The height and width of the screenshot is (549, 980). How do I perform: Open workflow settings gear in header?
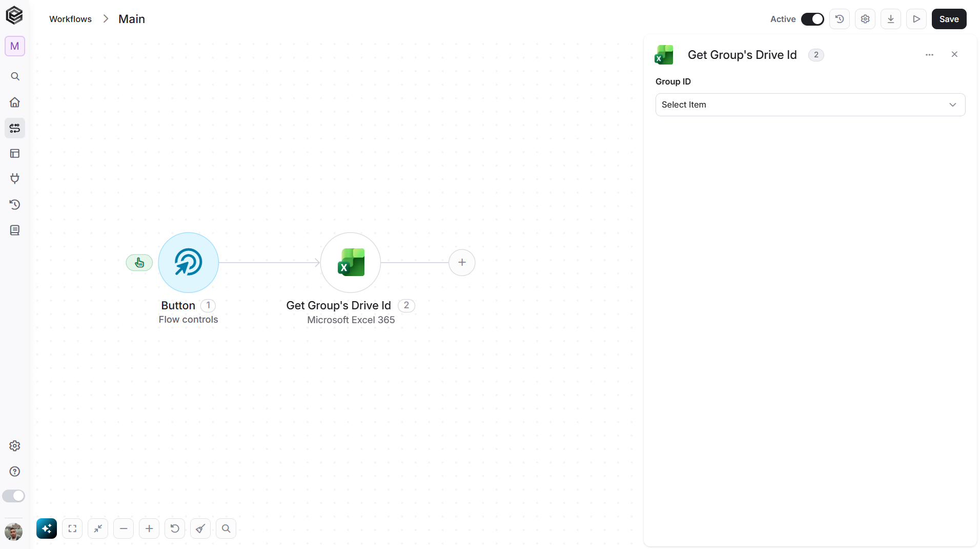(x=865, y=19)
